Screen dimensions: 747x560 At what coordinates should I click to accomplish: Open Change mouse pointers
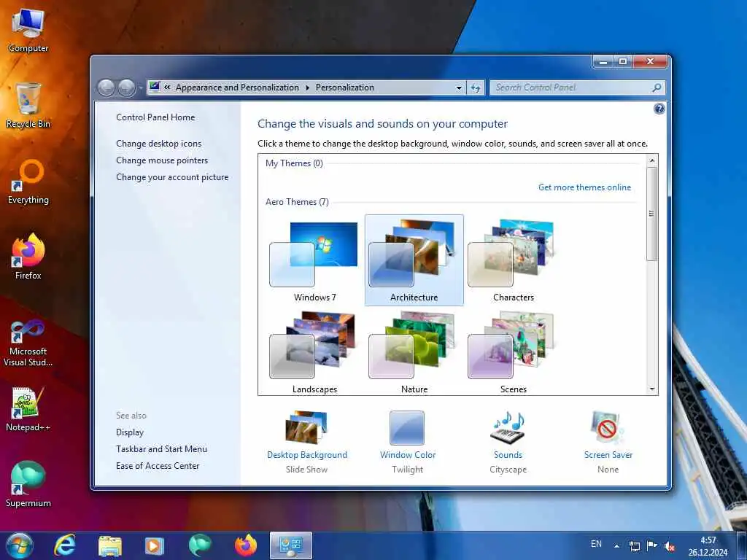click(162, 160)
